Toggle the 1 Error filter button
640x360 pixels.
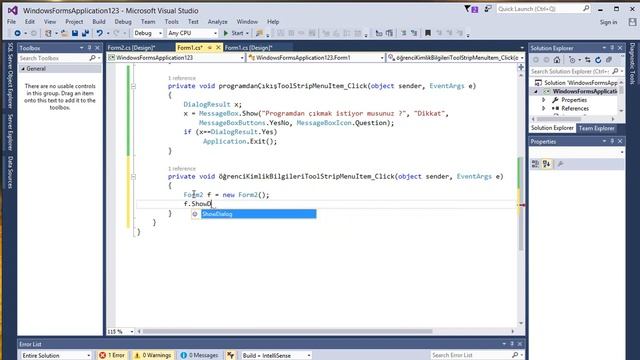point(112,356)
